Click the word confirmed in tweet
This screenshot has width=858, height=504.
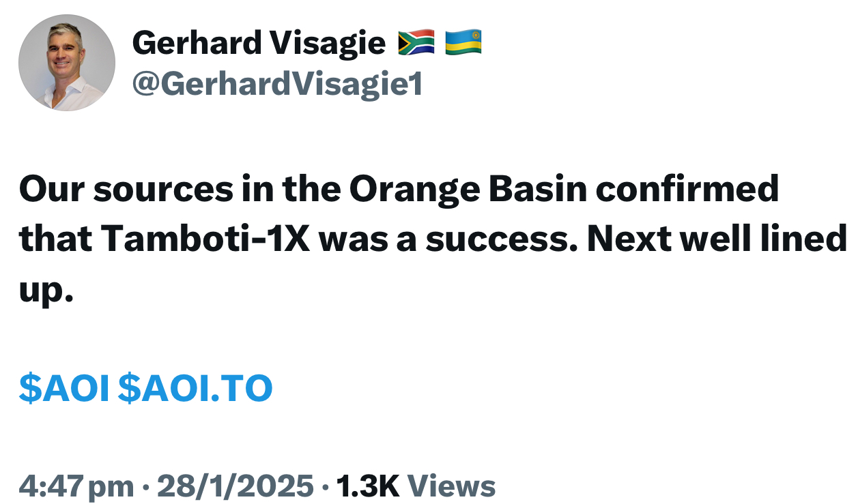click(x=687, y=189)
